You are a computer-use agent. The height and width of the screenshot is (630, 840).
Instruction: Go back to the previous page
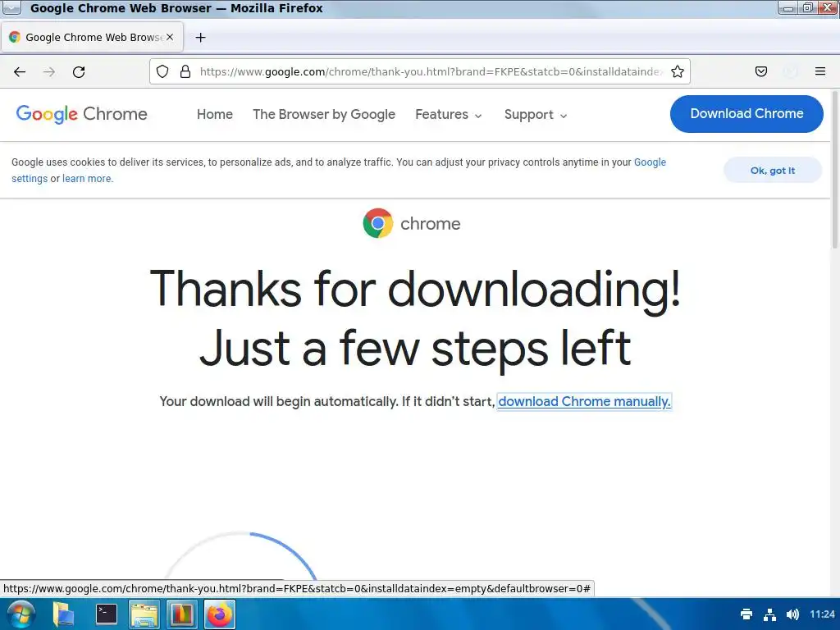(x=20, y=72)
